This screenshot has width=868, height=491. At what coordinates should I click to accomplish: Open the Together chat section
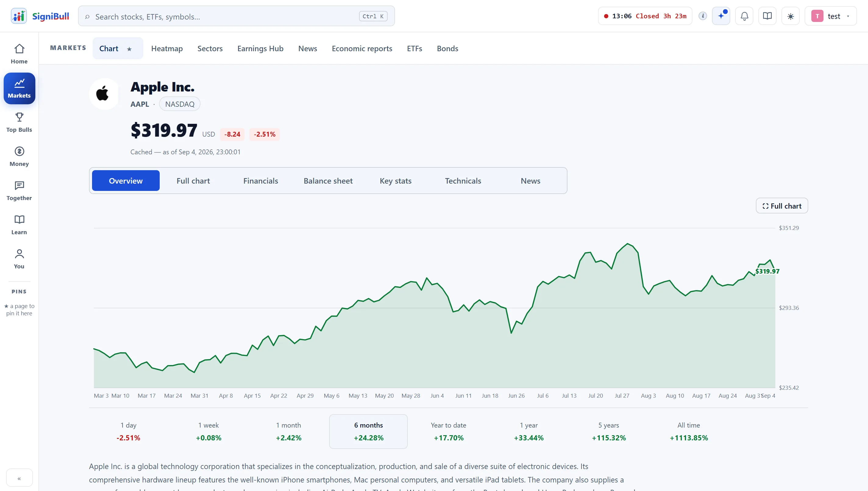(x=19, y=191)
